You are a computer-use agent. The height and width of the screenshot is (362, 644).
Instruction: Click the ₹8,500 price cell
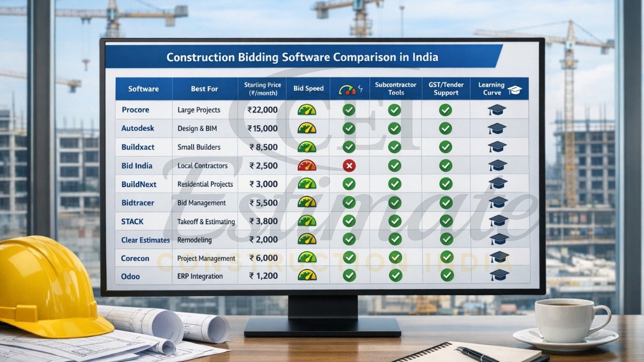coord(263,147)
